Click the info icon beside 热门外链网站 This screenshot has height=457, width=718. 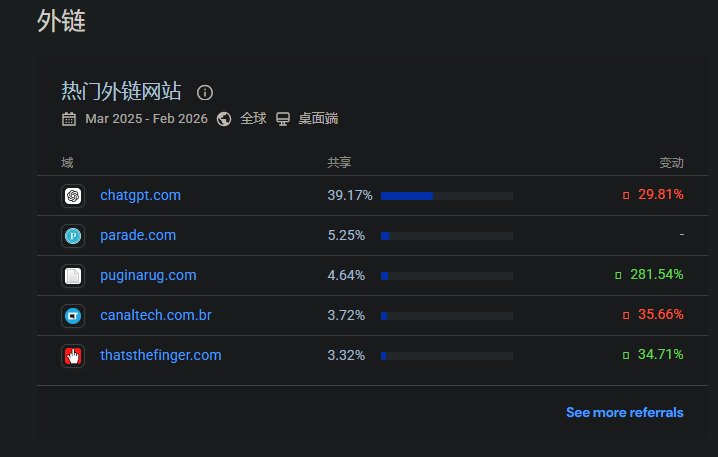[205, 93]
